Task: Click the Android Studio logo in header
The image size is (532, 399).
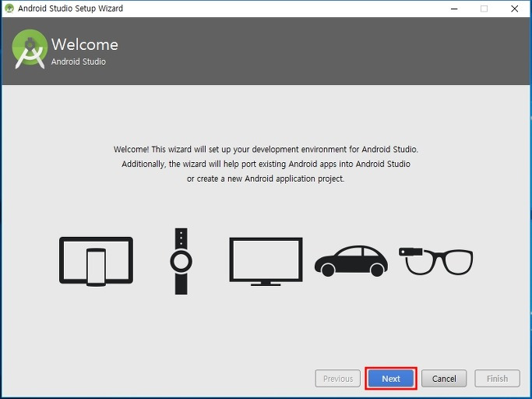Action: [x=30, y=49]
